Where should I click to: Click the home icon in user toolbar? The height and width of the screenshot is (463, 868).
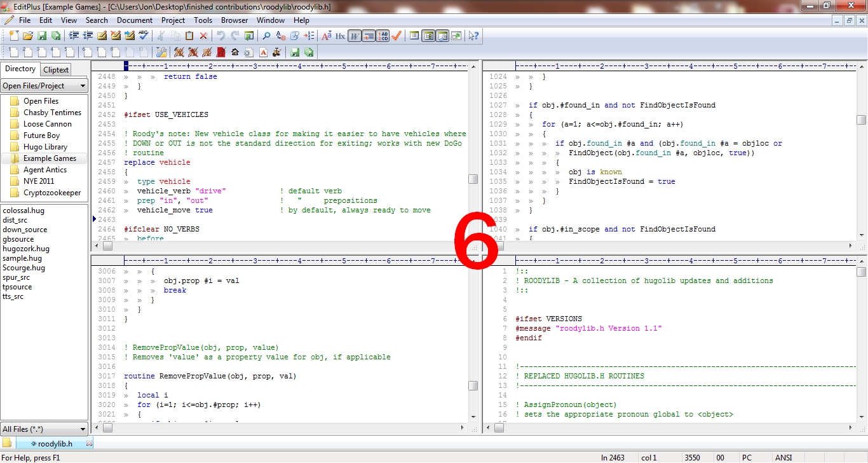point(235,52)
